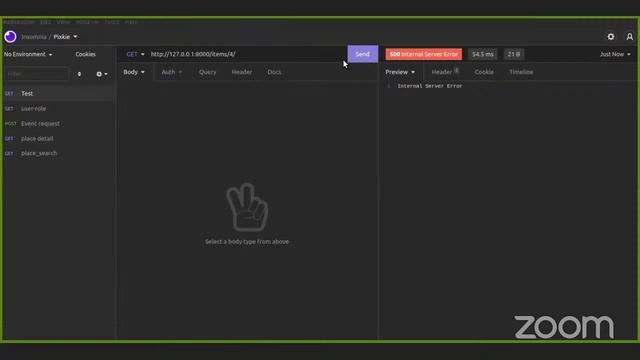Click the Internal Server Error response text
Image resolution: width=640 pixels, height=360 pixels.
pyautogui.click(x=430, y=86)
